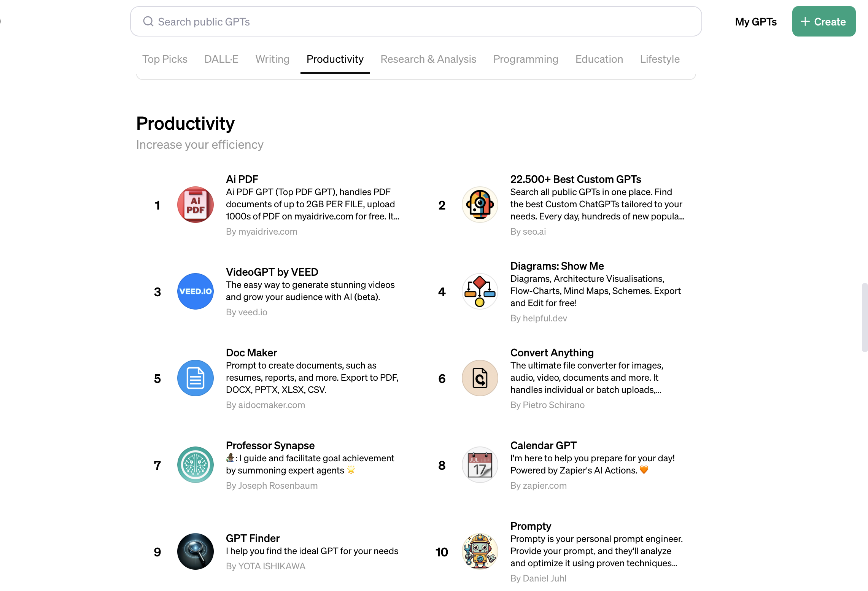The height and width of the screenshot is (591, 868).
Task: Click the GPT Finder description text
Action: tap(312, 551)
